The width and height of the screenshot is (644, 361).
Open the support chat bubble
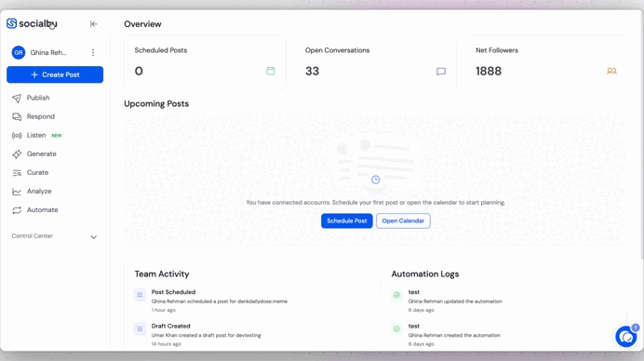click(x=626, y=337)
